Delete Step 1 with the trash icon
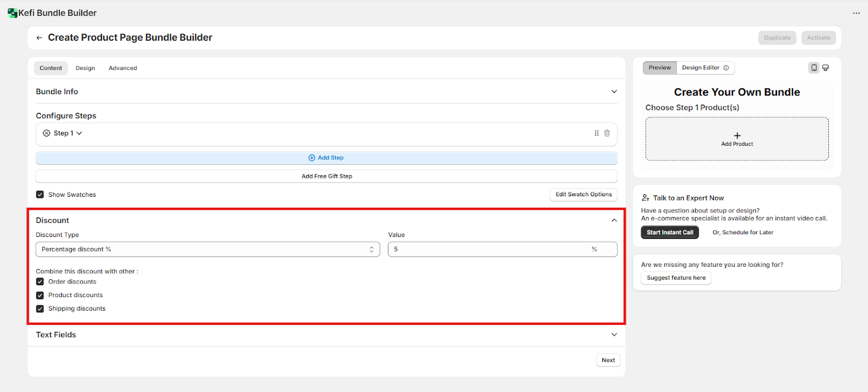Viewport: 868px width, 392px height. tap(607, 133)
